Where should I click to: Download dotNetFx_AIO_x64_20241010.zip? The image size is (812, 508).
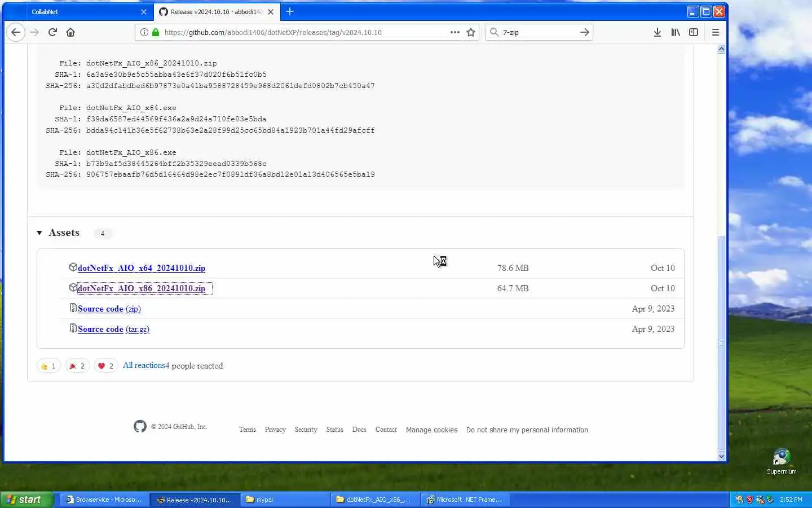pyautogui.click(x=142, y=268)
